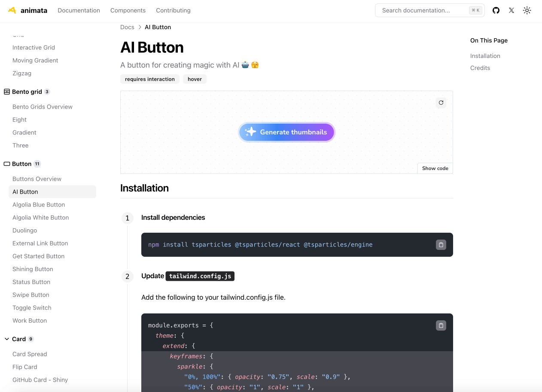This screenshot has height=392, width=542.
Task: Open the X (Twitter) profile icon
Action: click(512, 10)
